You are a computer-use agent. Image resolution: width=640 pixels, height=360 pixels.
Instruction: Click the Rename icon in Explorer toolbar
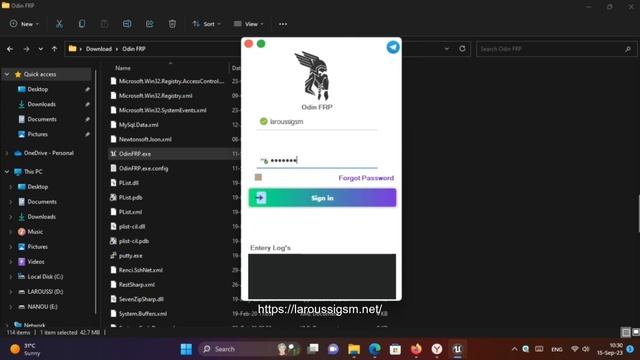[x=127, y=24]
